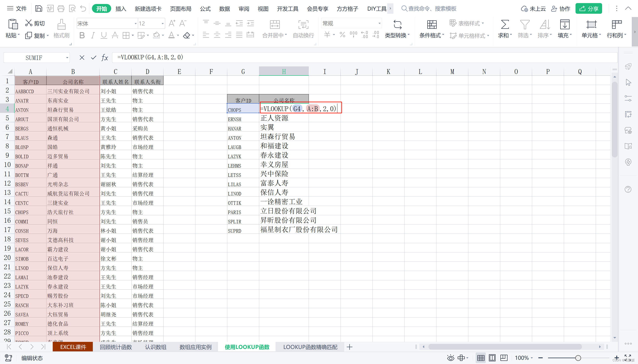Switch to LOOKUP函数精确匹配 sheet tab

(310, 347)
